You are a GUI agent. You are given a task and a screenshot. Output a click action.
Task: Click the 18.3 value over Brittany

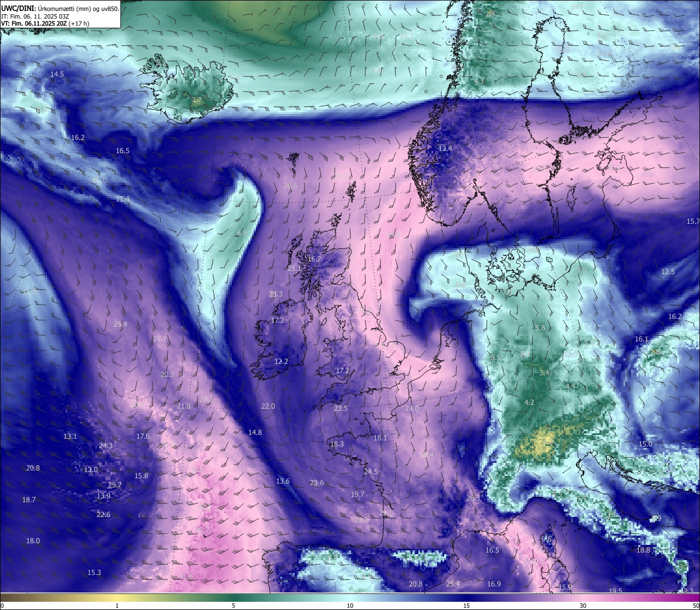tap(337, 444)
